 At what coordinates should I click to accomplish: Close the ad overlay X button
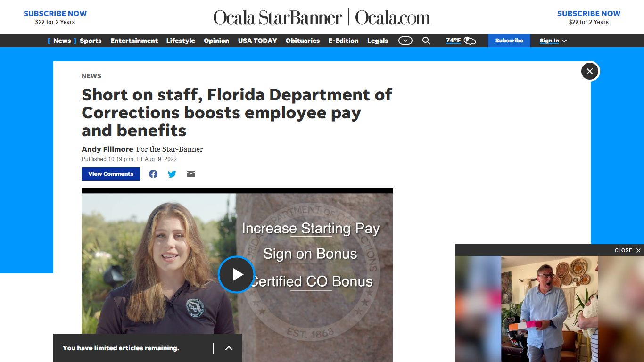590,71
